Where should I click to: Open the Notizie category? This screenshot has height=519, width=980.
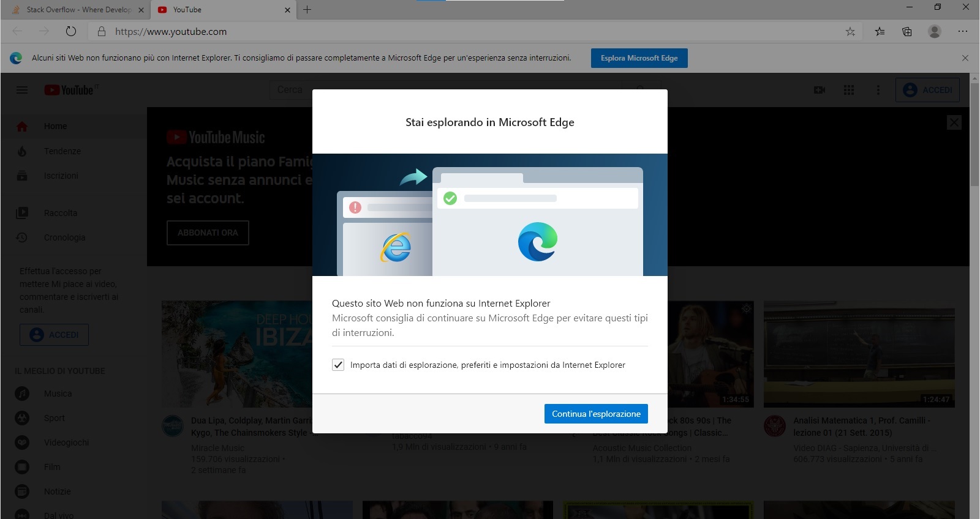click(73, 491)
